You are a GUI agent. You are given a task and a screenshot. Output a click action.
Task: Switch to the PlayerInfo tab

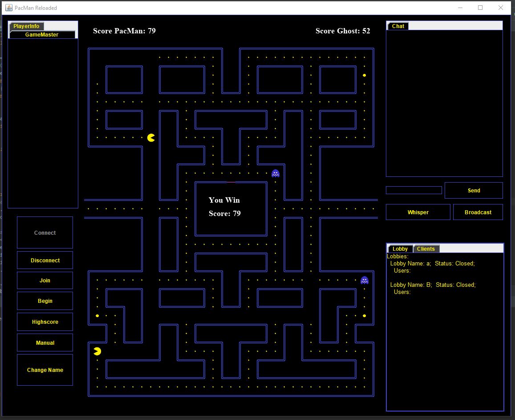coord(26,26)
